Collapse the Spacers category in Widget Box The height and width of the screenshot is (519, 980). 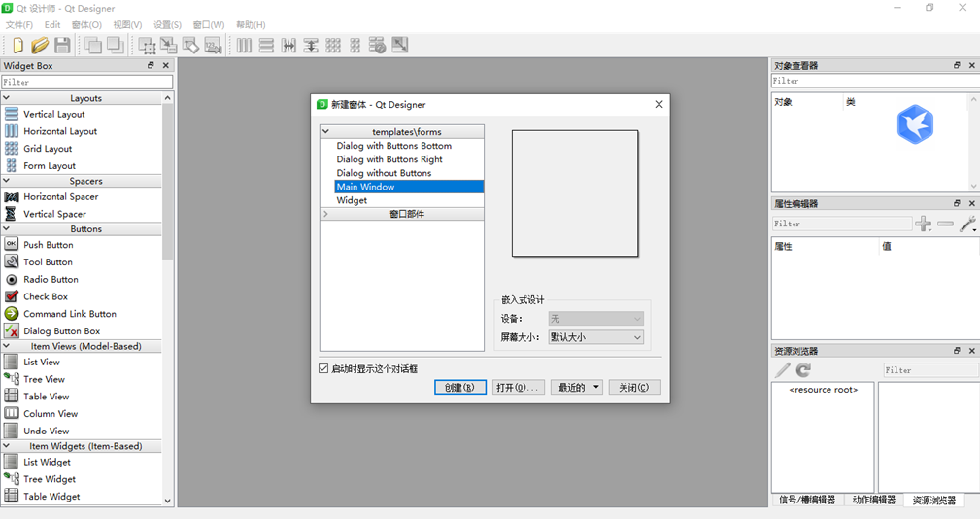click(x=6, y=181)
